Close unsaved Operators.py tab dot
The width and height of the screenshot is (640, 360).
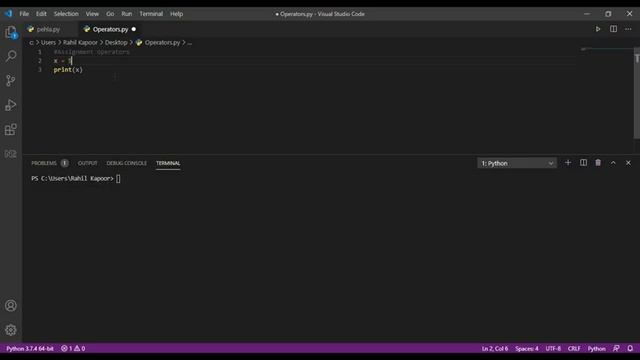point(133,29)
